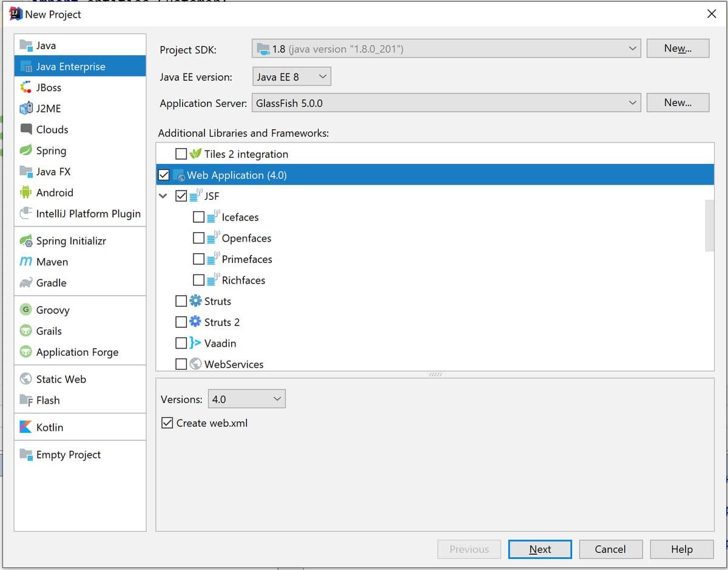Click the J2ME icon
728x570 pixels.
[25, 109]
